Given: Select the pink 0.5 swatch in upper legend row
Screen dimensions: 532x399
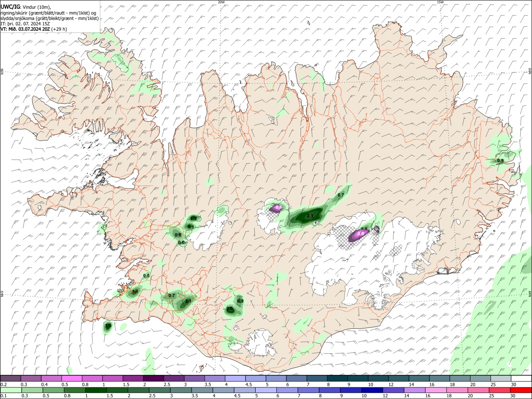Looking at the screenshot, I should pyautogui.click(x=72, y=379).
